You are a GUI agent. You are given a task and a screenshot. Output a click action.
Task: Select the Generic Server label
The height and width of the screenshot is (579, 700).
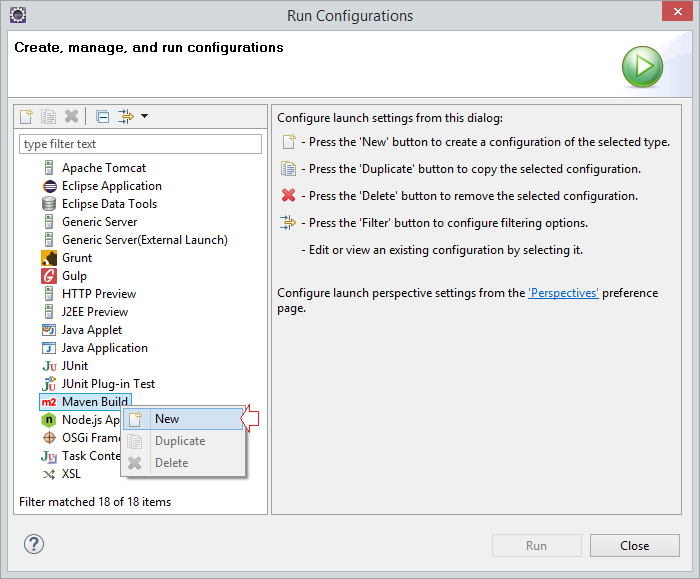(100, 222)
